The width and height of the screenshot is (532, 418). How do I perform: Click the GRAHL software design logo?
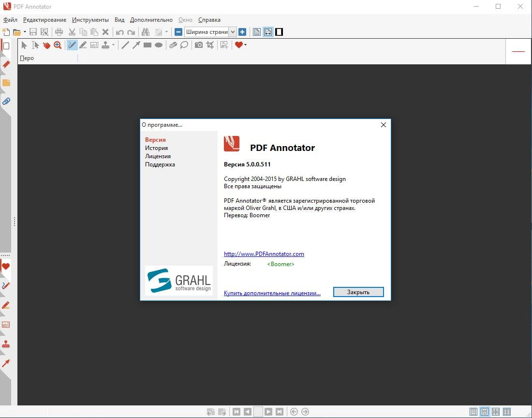click(179, 281)
